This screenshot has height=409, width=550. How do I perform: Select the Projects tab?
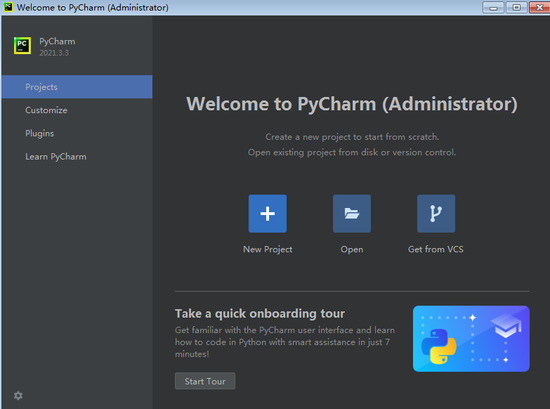[x=77, y=87]
